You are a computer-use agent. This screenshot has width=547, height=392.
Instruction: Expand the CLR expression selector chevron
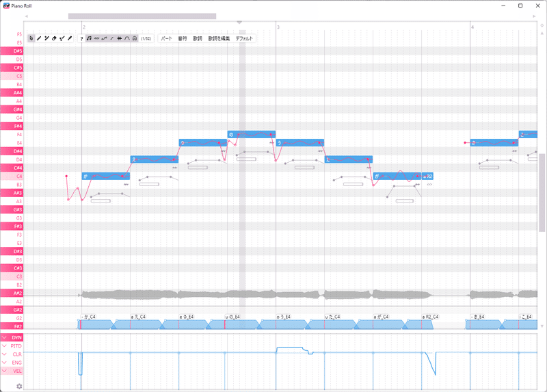[x=4, y=354]
